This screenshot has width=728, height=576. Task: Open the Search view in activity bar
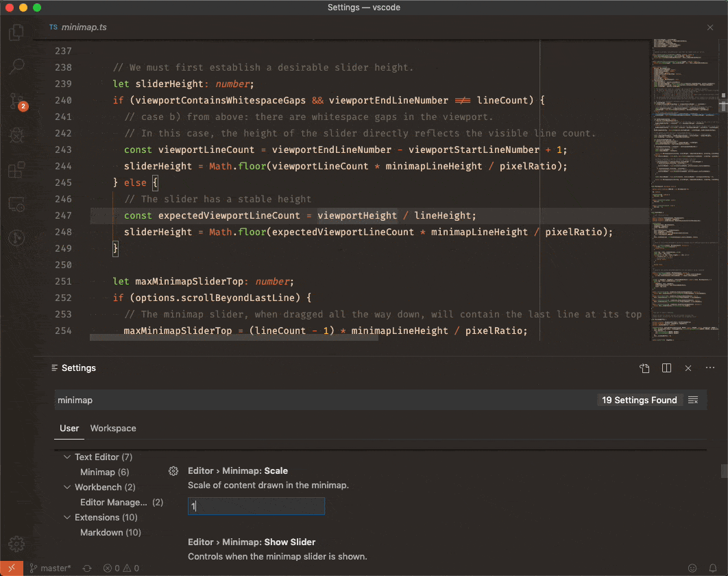point(16,67)
